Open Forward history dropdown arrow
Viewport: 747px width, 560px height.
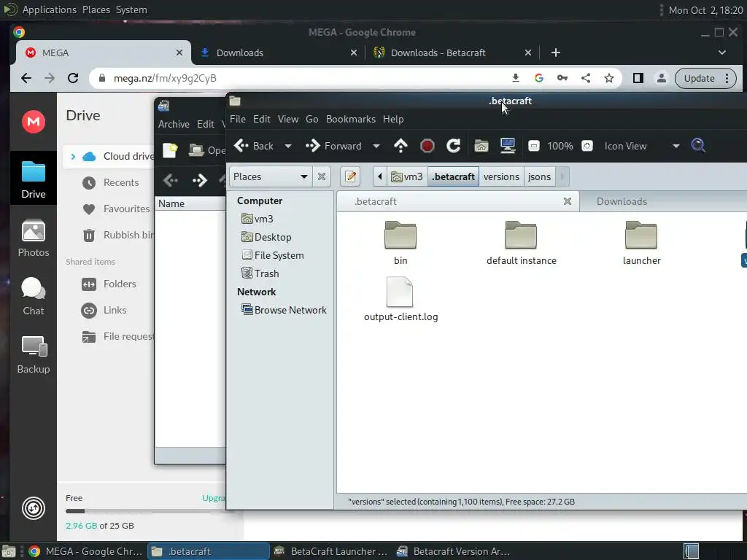(x=376, y=146)
